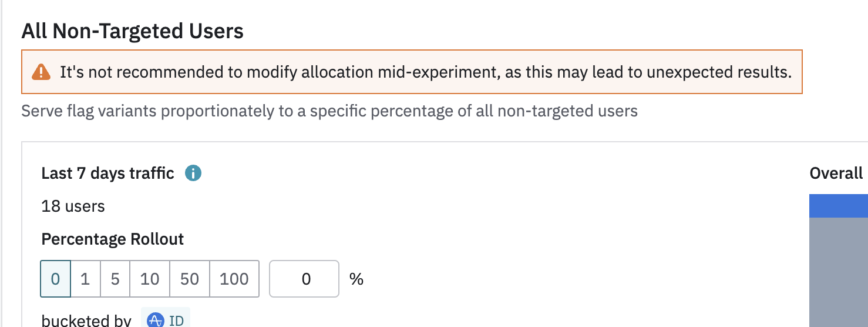This screenshot has width=868, height=327.
Task: Set rollout to the 10 preset
Action: (x=150, y=279)
